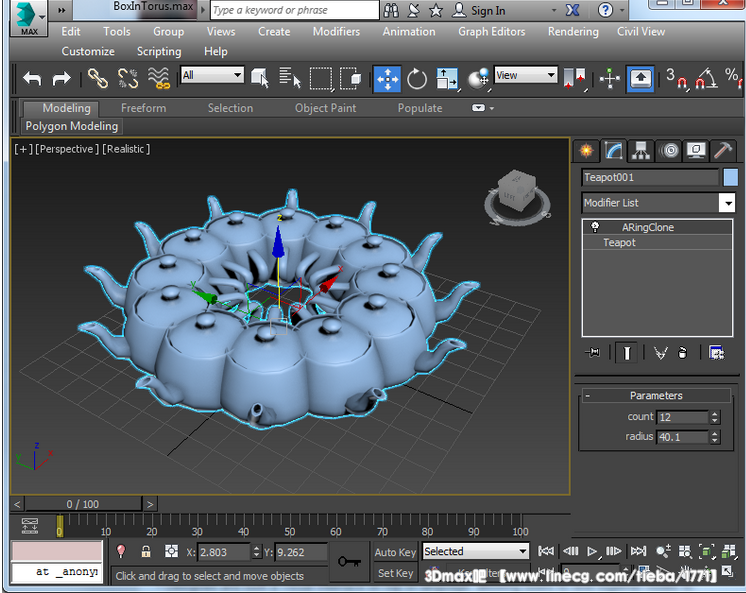Toggle Keyboard Shortcut Override button
This screenshot has height=593, width=746.
click(640, 79)
